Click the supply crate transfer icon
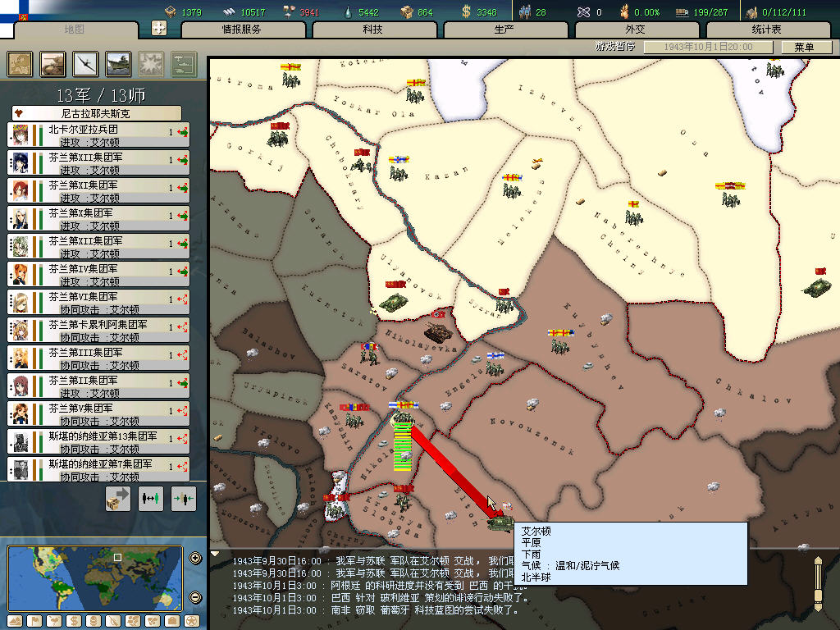Viewport: 840px width, 630px height. click(118, 499)
